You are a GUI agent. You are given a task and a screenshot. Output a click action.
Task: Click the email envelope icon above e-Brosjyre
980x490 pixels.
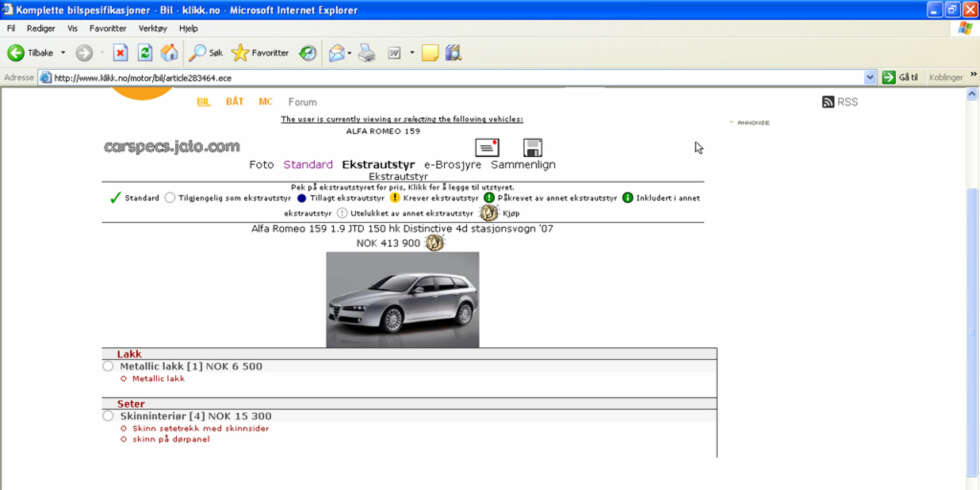click(487, 148)
